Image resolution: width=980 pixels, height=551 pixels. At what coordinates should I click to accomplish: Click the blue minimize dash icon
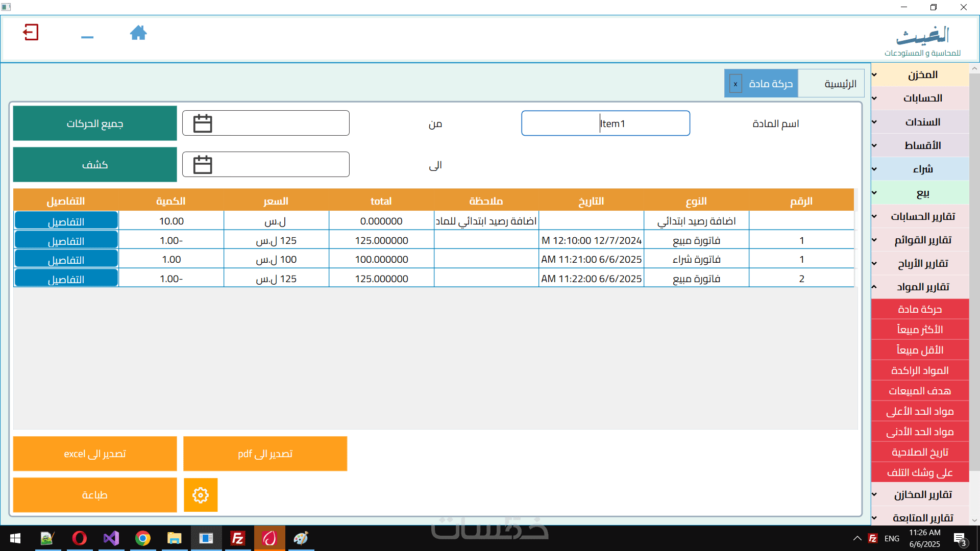87,37
